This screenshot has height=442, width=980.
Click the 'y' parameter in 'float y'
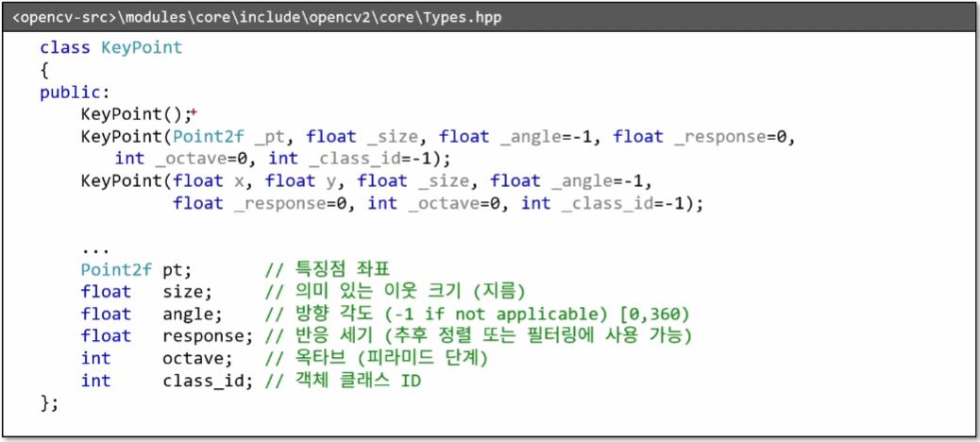pyautogui.click(x=332, y=183)
